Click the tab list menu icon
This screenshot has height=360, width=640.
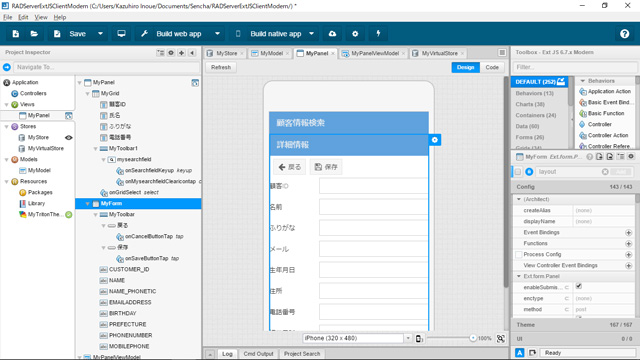click(502, 53)
